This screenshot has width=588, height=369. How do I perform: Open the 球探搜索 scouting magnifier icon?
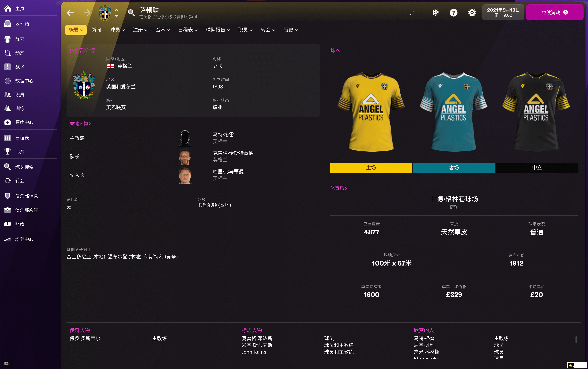coord(8,167)
